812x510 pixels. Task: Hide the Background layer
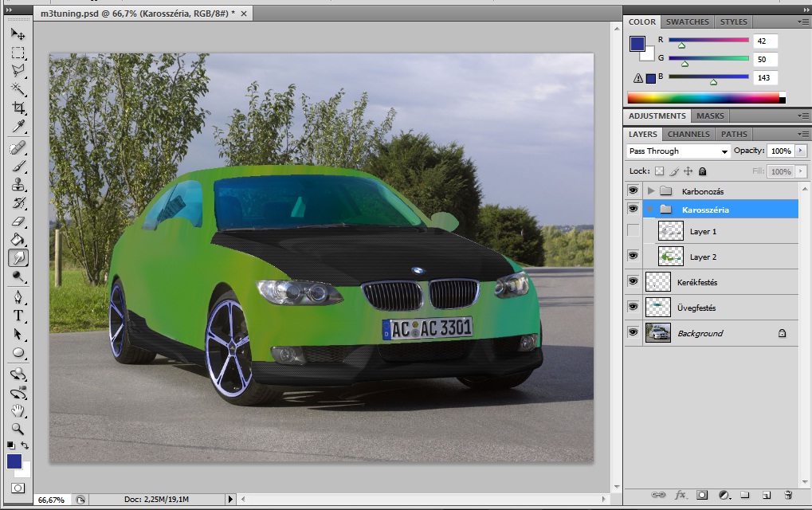coord(634,333)
